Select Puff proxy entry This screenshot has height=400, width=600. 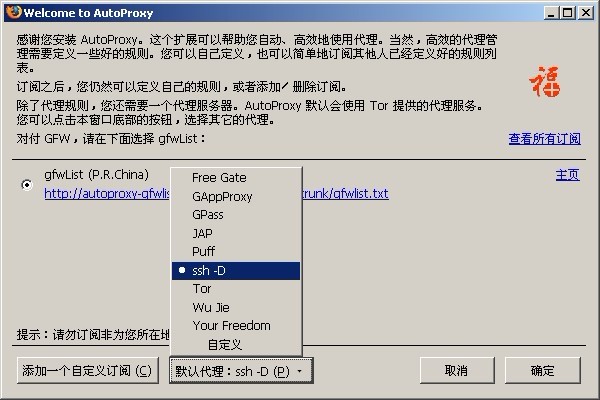tap(236, 251)
